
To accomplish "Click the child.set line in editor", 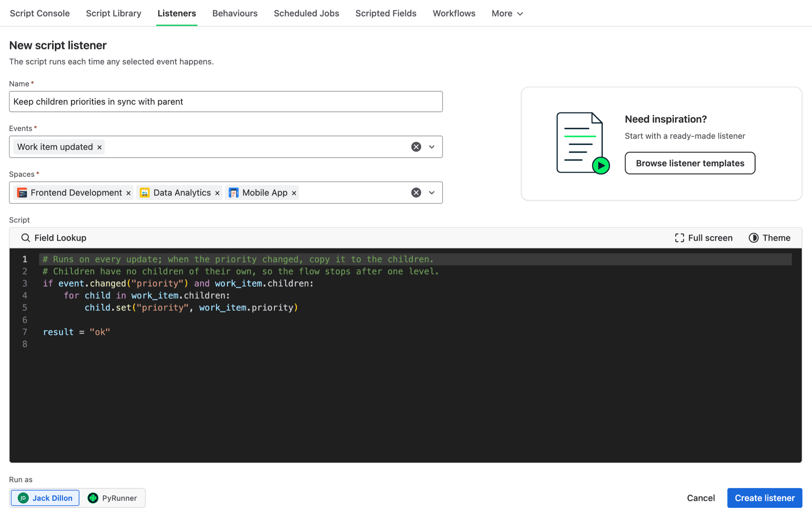I will coord(191,307).
